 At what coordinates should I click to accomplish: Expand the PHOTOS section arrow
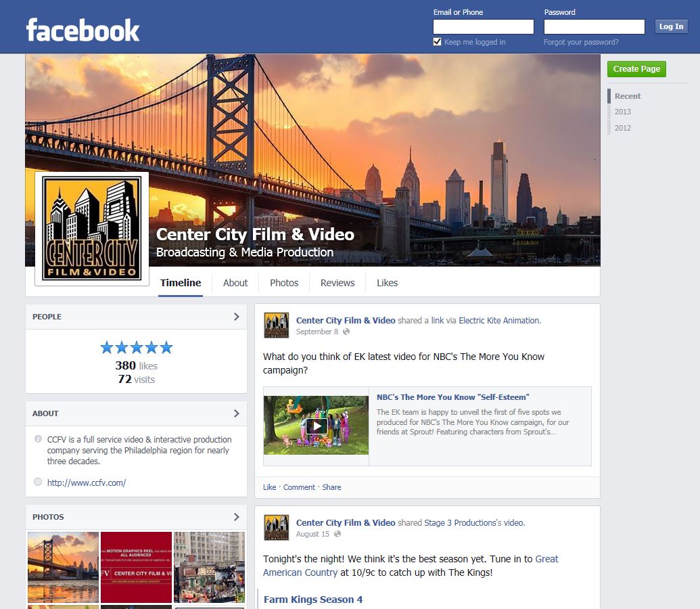pos(237,516)
